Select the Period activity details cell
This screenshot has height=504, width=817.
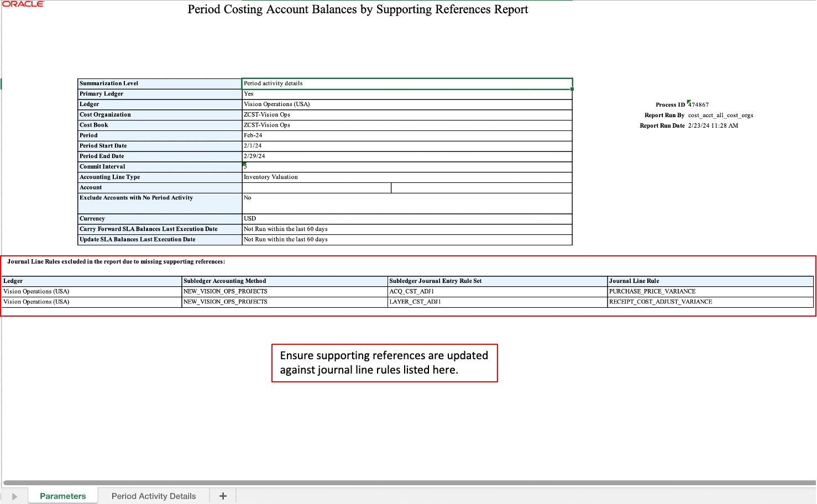406,83
